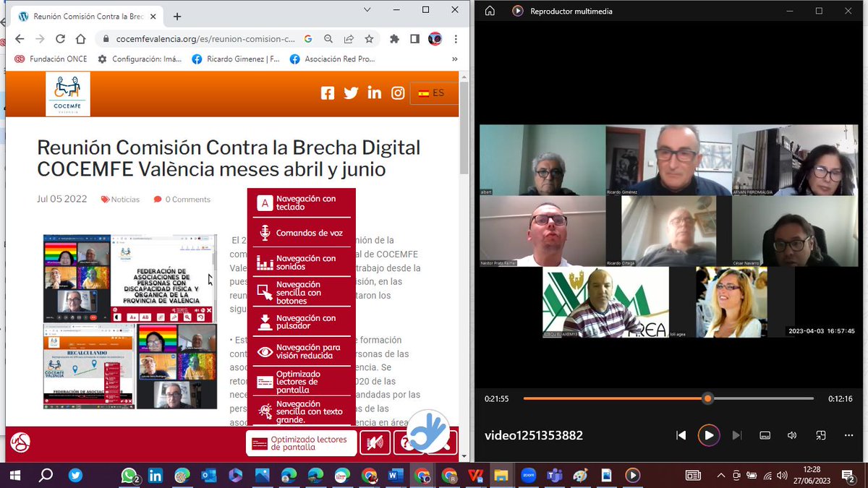Screen dimensions: 868x488
Task: Click the red logo at page bottom-left
Action: (20, 442)
